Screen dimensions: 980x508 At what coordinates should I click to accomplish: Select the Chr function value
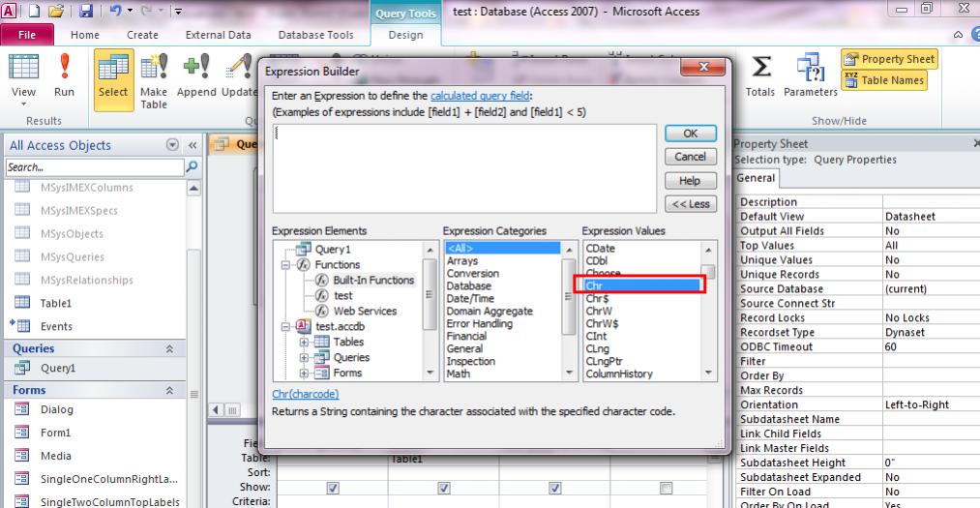[641, 285]
